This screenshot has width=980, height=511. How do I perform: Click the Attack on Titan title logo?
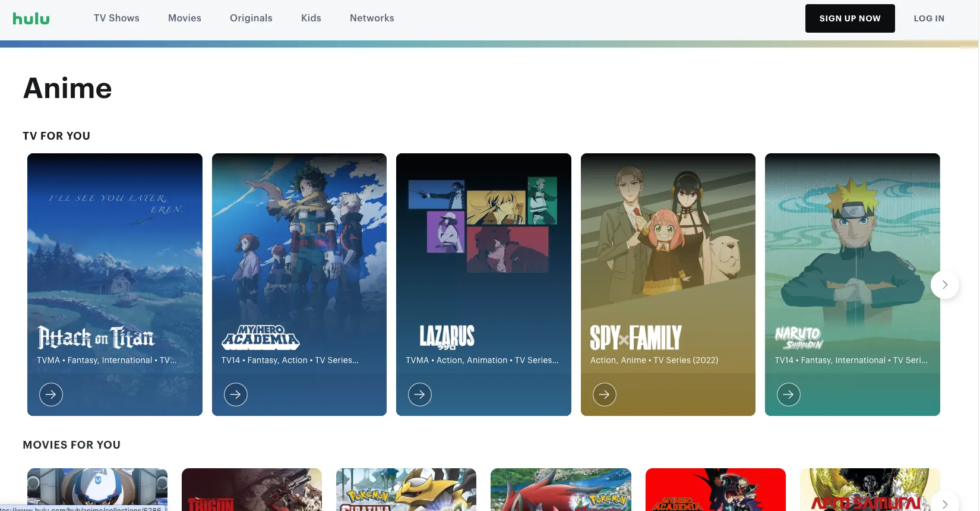[96, 337]
